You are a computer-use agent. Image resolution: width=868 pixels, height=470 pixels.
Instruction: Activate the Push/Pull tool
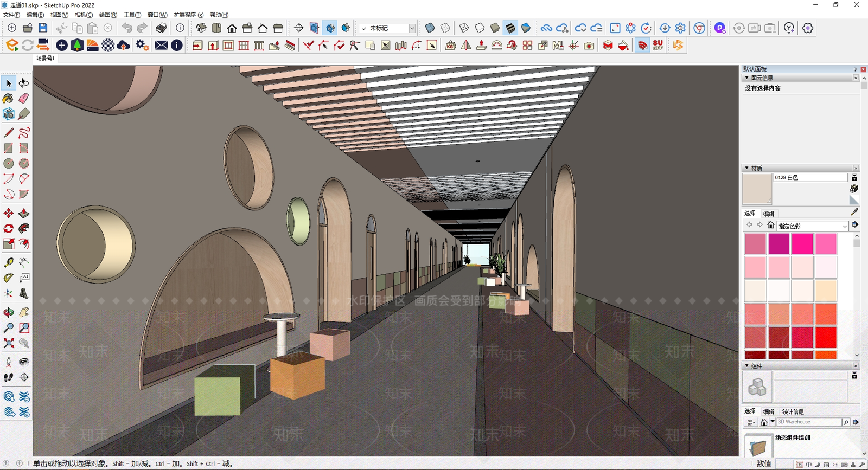(x=24, y=213)
